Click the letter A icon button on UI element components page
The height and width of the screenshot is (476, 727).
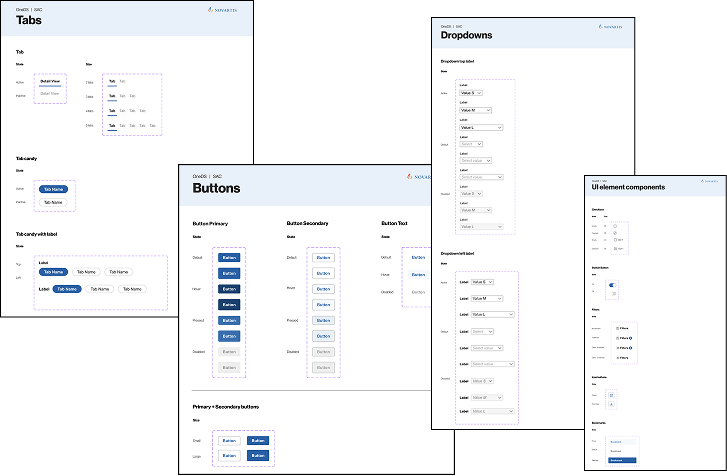[612, 404]
